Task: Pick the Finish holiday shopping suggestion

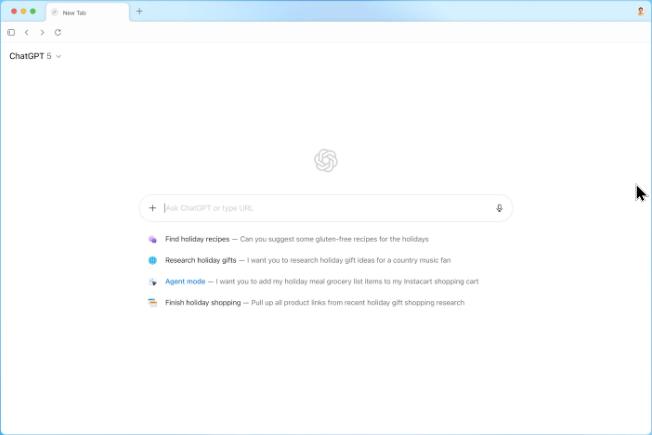Action: tap(306, 303)
